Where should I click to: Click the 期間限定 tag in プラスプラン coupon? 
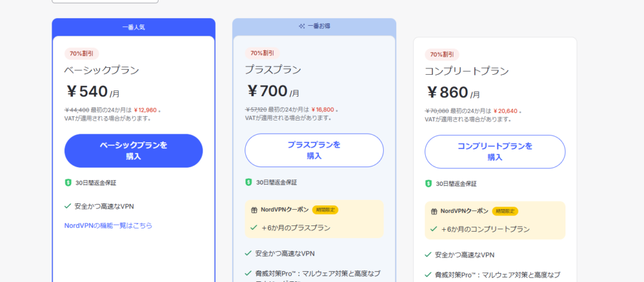click(325, 210)
